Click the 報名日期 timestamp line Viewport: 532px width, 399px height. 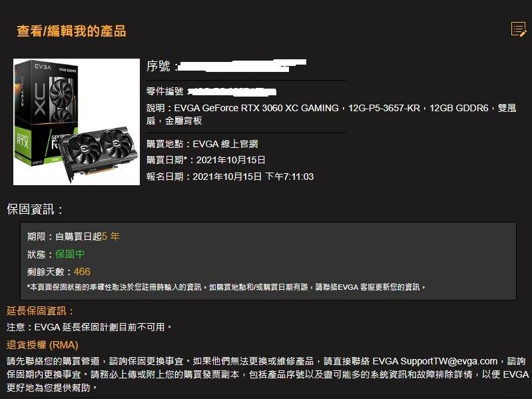(x=230, y=177)
